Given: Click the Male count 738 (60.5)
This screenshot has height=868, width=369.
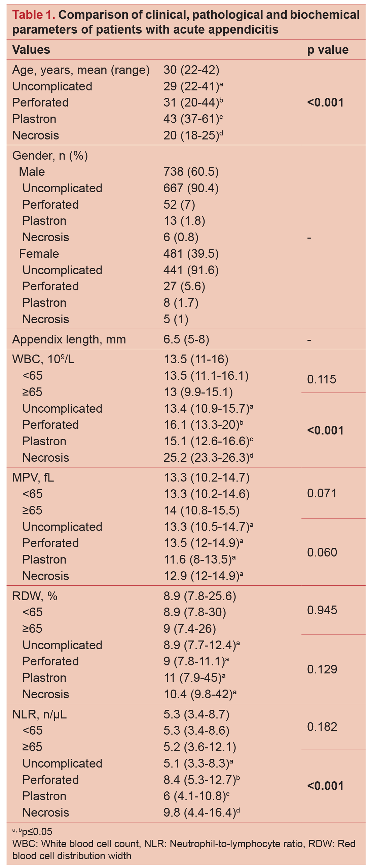Looking at the screenshot, I should (191, 172).
